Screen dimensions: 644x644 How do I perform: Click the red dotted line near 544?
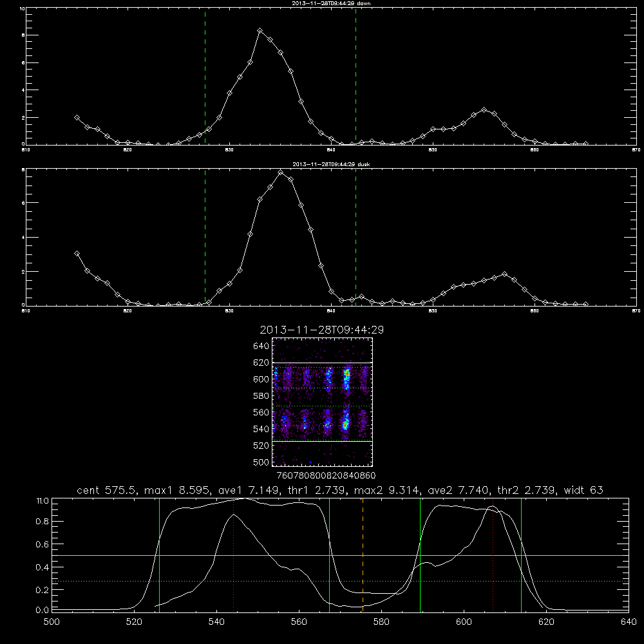tap(233, 555)
